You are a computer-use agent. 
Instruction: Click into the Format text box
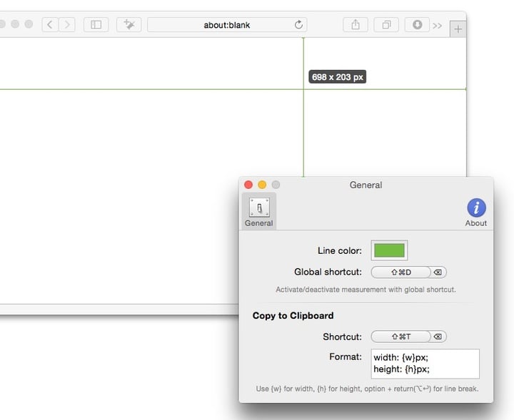425,363
